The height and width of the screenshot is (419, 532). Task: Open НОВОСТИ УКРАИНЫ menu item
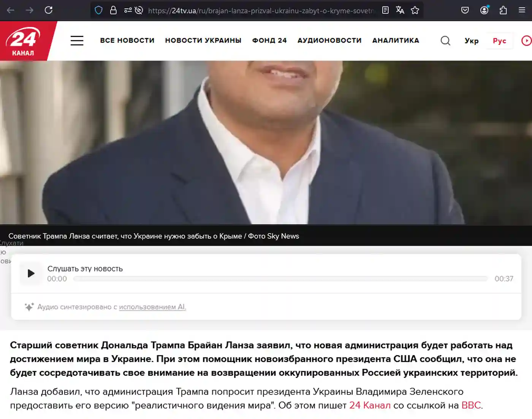click(203, 40)
